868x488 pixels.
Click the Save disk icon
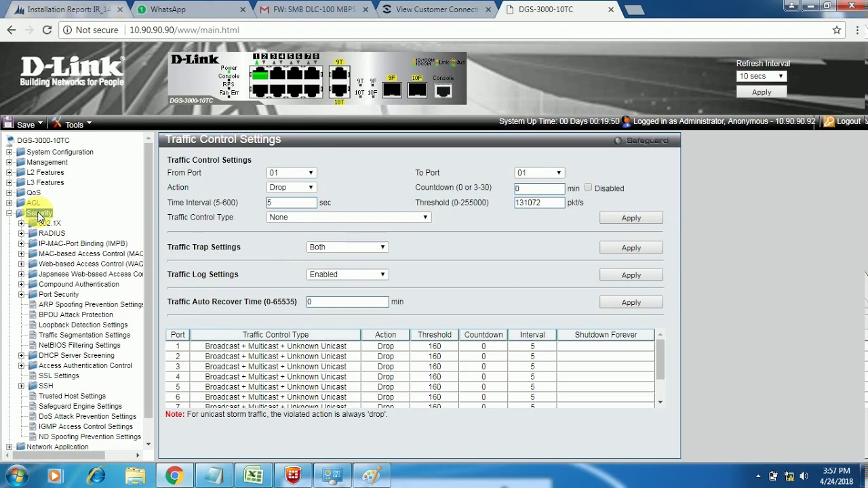8,123
